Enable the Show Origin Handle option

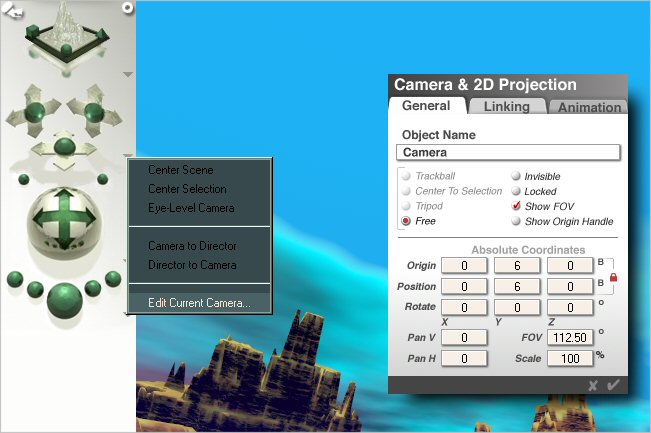516,221
